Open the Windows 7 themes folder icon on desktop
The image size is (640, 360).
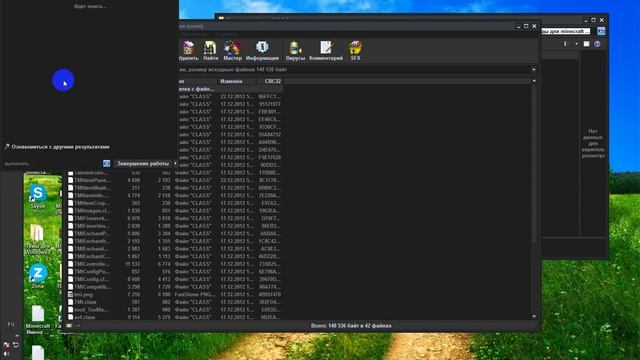coord(37,239)
